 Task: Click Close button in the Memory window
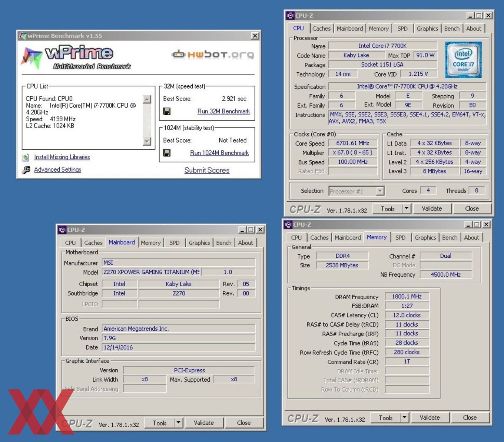tap(470, 418)
